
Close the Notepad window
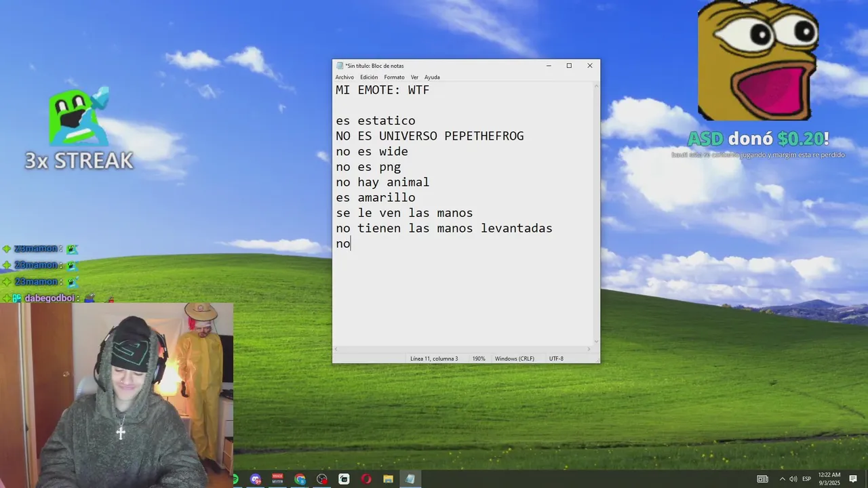[x=589, y=66]
